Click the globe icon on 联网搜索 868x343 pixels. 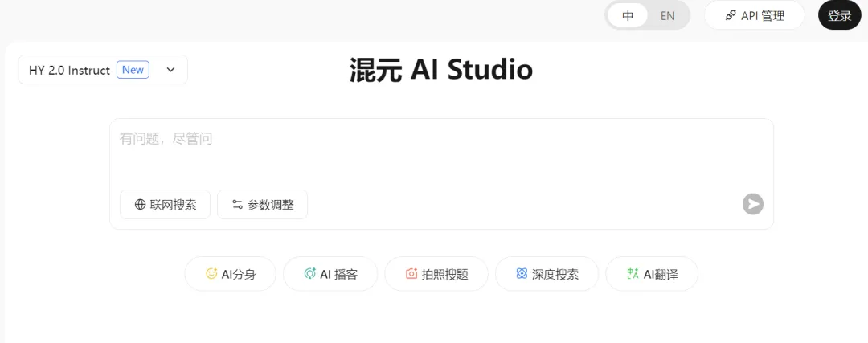click(140, 205)
